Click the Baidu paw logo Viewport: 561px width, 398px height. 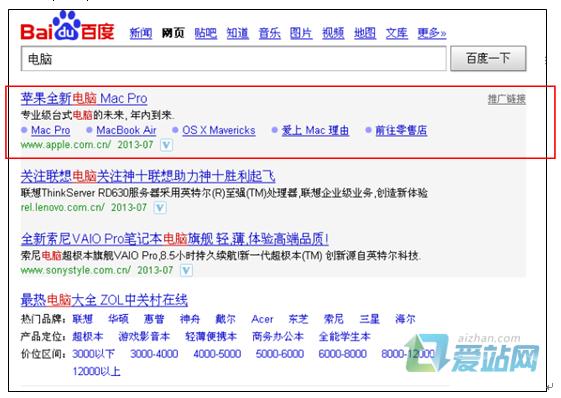click(x=68, y=26)
